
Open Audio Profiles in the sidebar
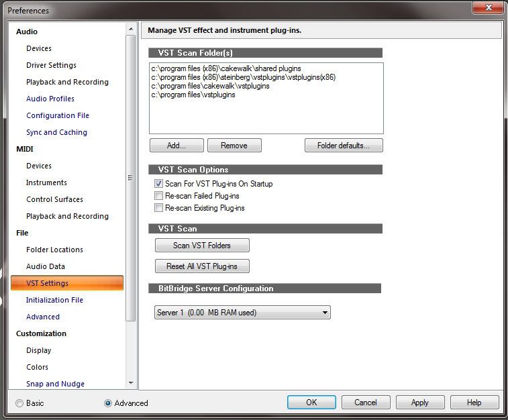50,99
